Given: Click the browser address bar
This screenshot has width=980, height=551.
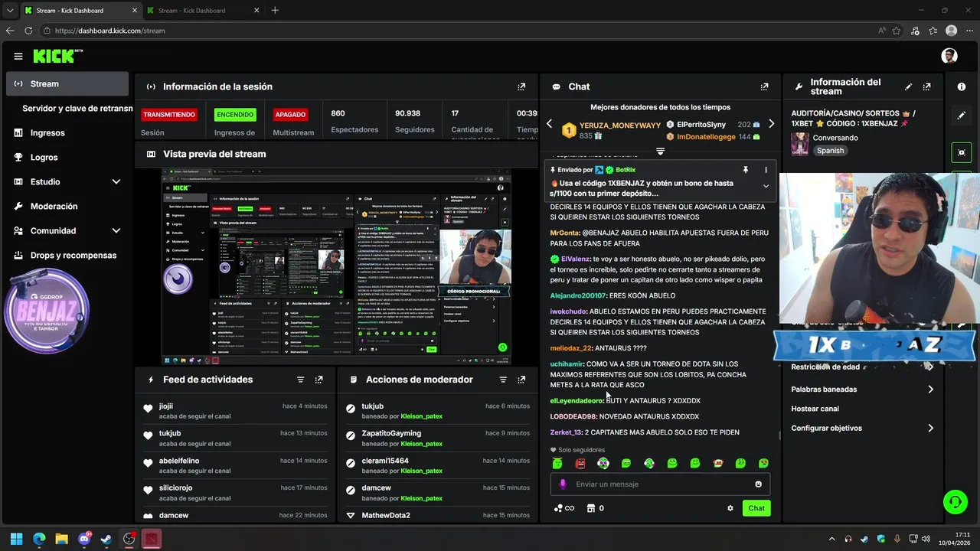Looking at the screenshot, I should tap(459, 31).
